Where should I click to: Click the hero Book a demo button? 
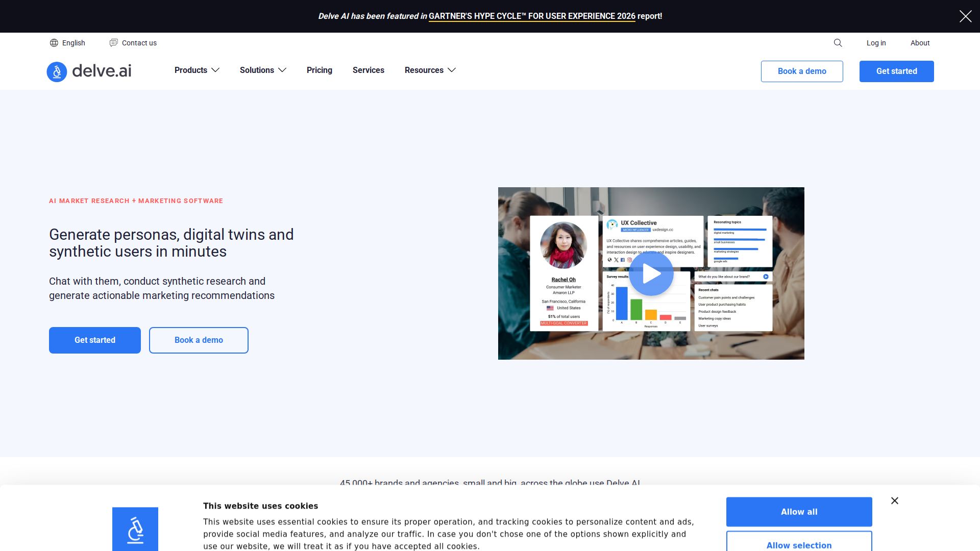click(x=199, y=340)
